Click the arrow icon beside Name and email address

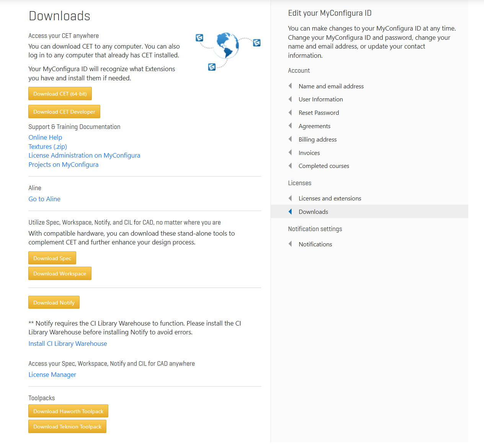(x=290, y=86)
